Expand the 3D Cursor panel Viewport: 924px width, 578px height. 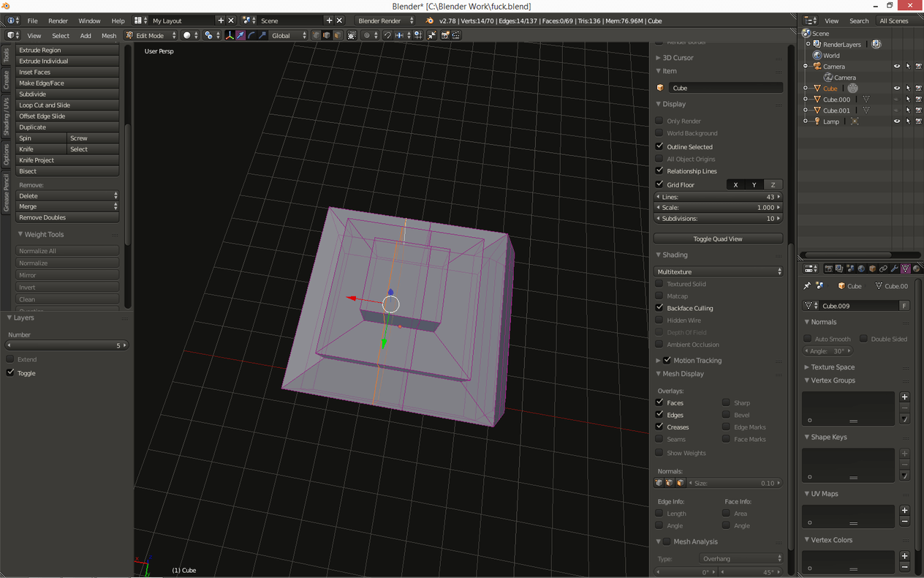point(678,58)
